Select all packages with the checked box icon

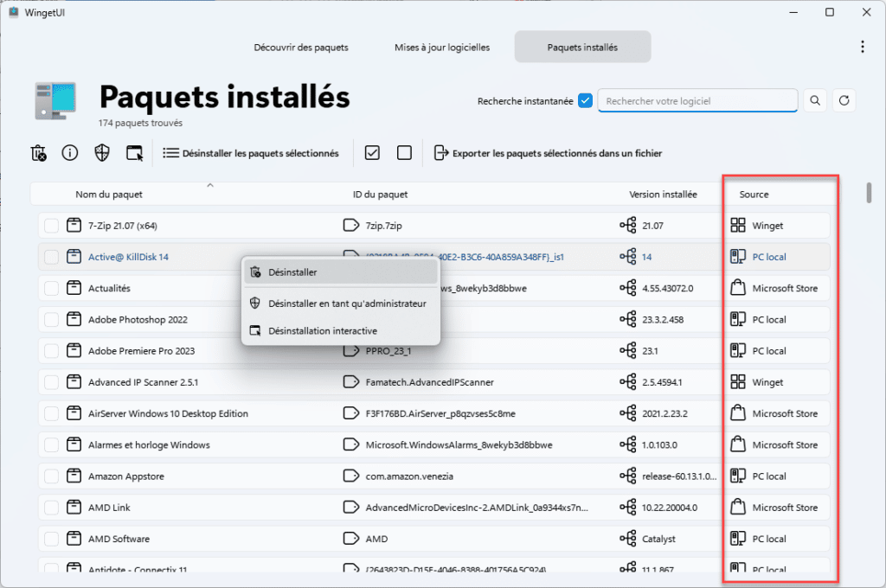pos(372,152)
